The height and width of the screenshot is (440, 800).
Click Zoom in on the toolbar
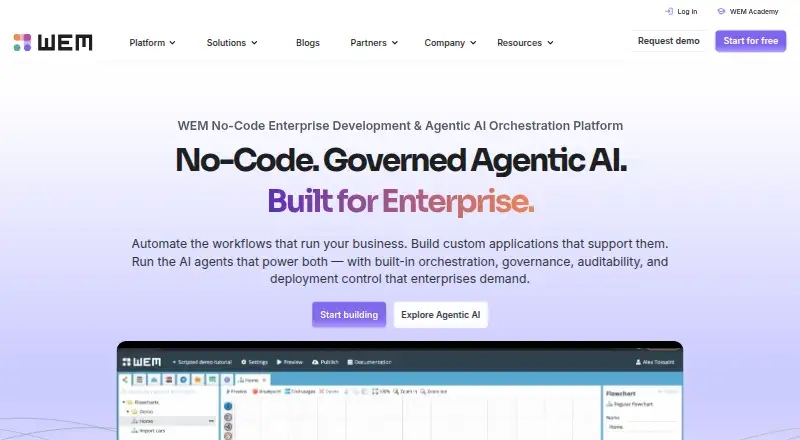pyautogui.click(x=405, y=392)
